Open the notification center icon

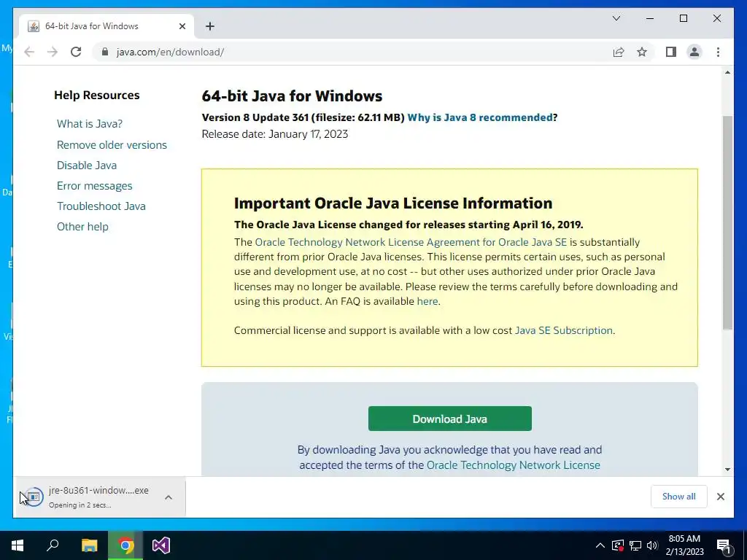tap(724, 545)
